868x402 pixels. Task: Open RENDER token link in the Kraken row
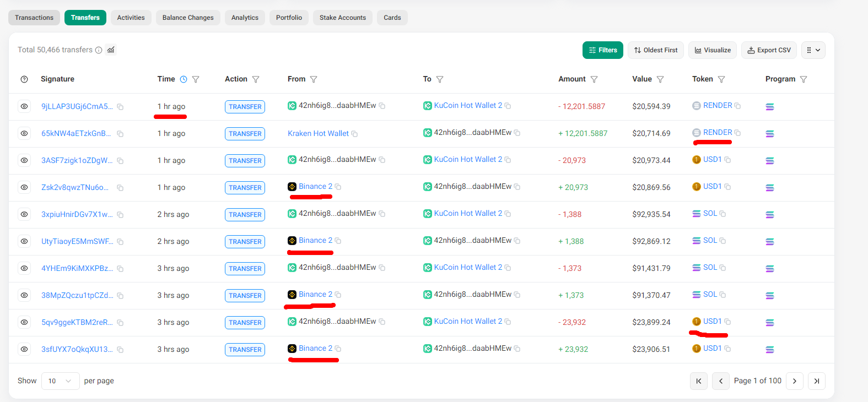(718, 133)
